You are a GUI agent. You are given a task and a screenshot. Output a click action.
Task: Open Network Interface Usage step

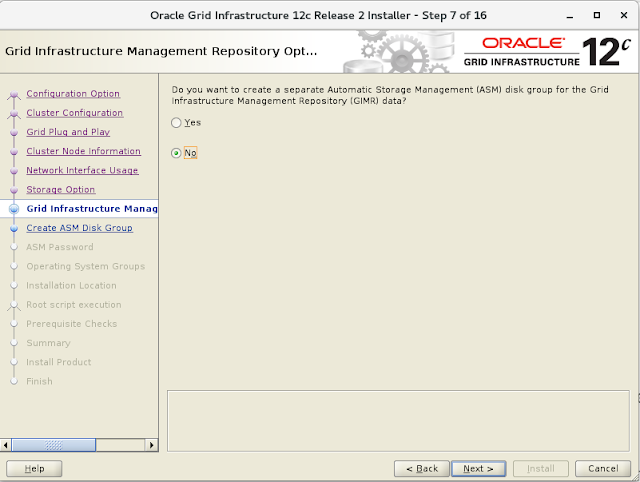[82, 170]
